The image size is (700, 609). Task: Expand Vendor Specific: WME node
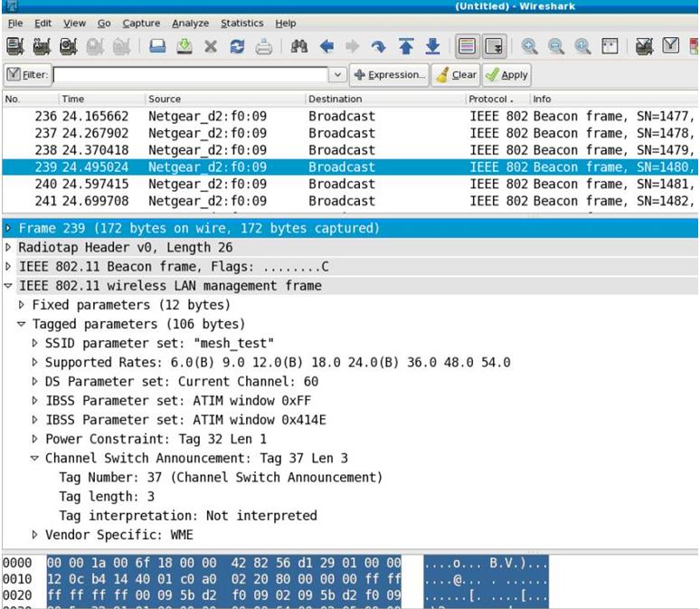click(35, 535)
